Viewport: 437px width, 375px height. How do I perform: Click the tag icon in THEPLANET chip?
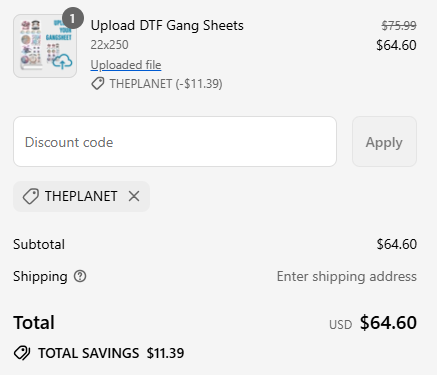(x=31, y=196)
